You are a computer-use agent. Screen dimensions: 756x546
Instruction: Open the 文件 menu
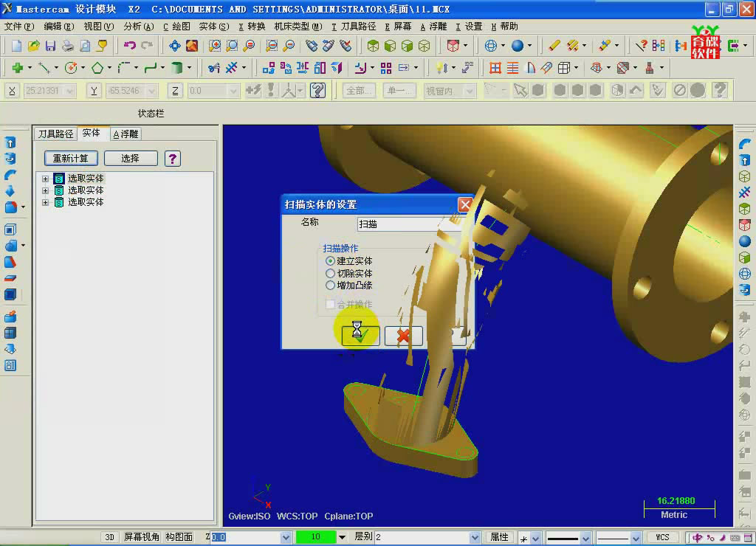[19, 27]
